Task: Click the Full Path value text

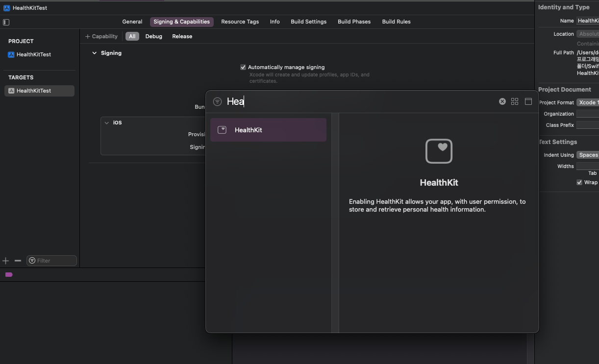Action: 588,63
